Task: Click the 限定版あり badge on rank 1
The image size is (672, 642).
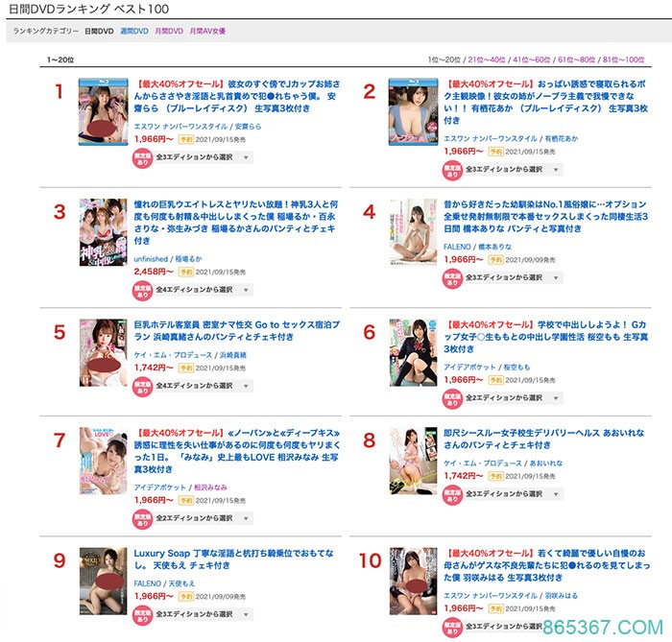Action: [142, 159]
